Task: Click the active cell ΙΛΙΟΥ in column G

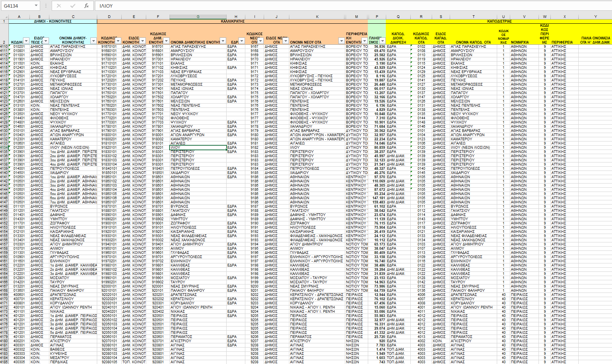Action: [x=198, y=147]
